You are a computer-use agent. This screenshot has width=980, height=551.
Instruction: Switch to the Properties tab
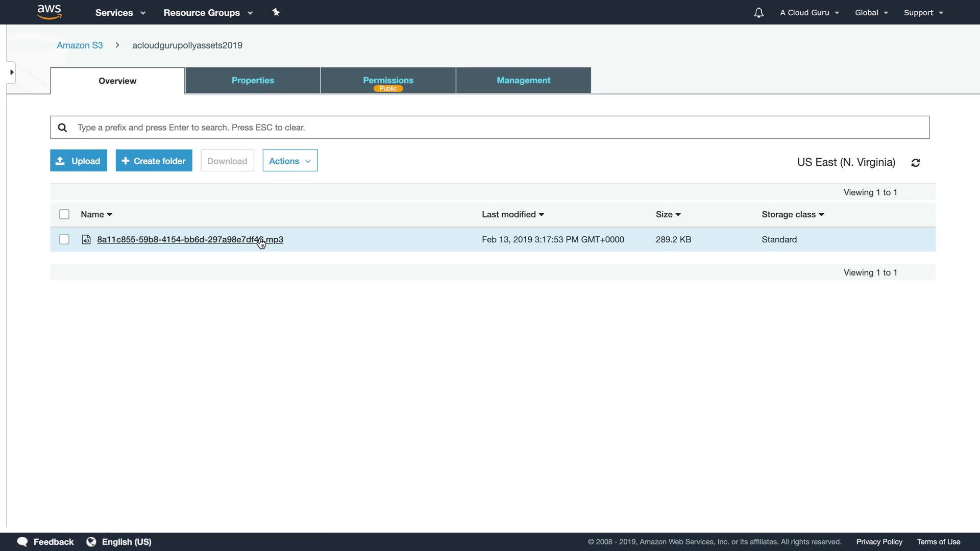pyautogui.click(x=253, y=81)
